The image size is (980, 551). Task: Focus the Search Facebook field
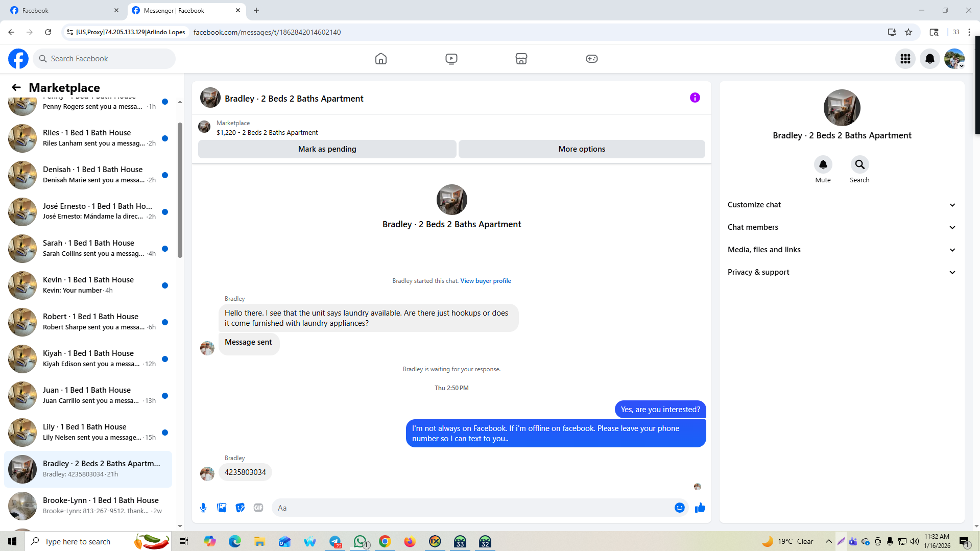click(x=104, y=59)
